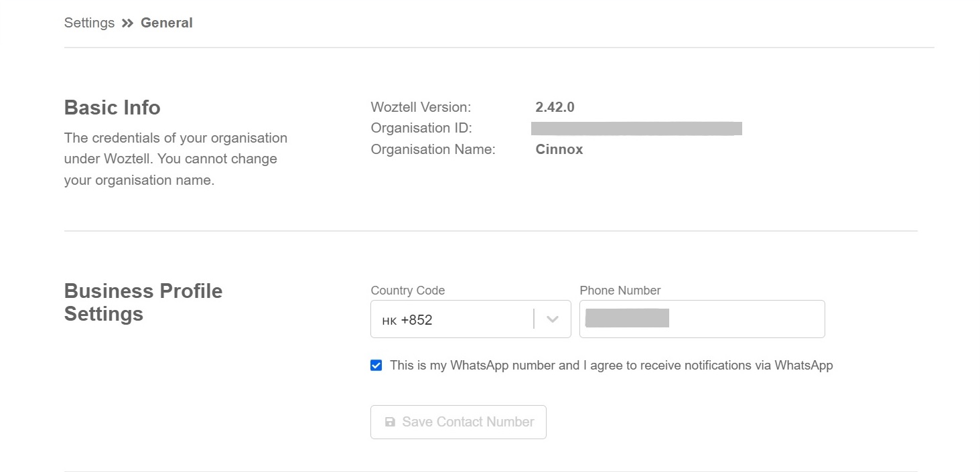Click the Basic Info section heading
Viewport: 980px width, 472px height.
(x=112, y=108)
